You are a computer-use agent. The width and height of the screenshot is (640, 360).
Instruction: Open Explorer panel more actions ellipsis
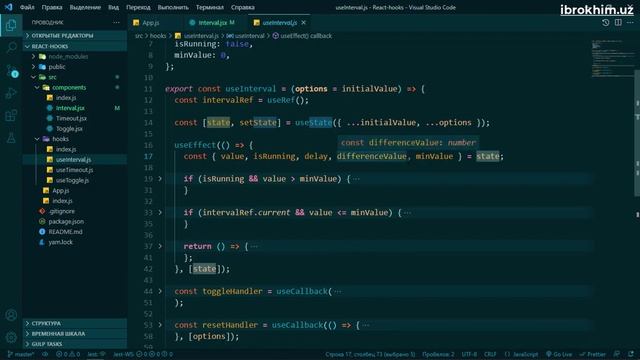point(116,22)
